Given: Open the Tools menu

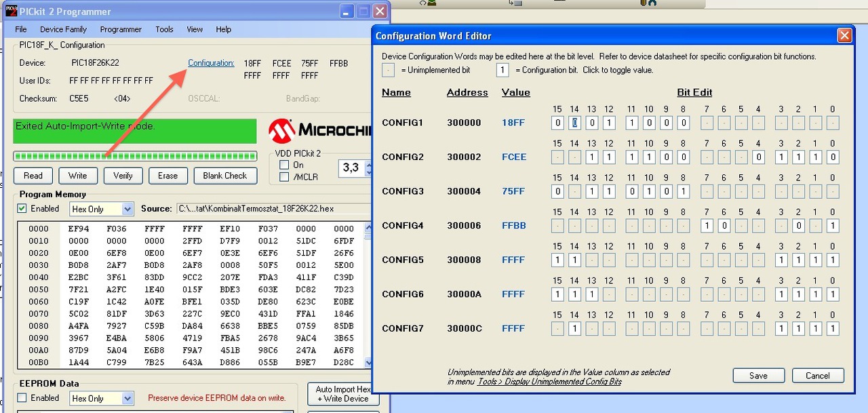Looking at the screenshot, I should pyautogui.click(x=164, y=29).
